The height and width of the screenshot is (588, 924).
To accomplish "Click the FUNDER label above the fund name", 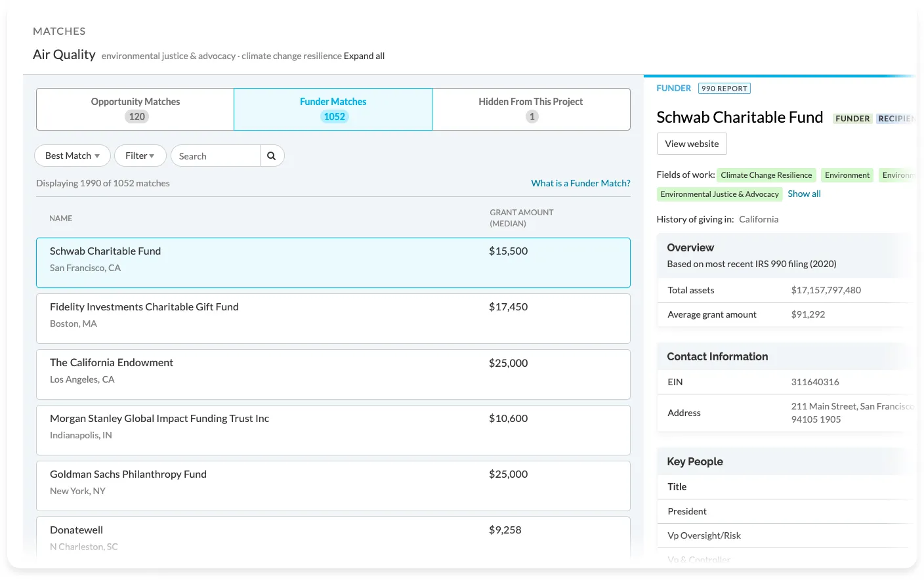I will pyautogui.click(x=674, y=88).
